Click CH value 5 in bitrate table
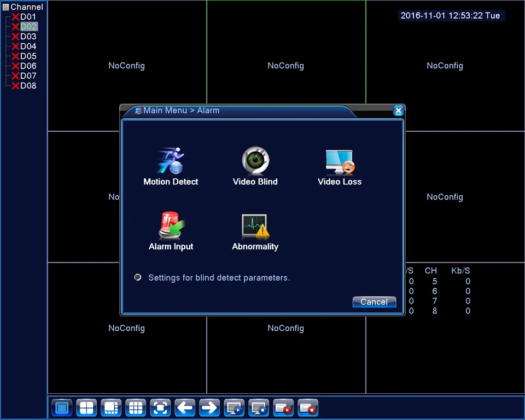Screen dimensions: 525x420 (435, 281)
